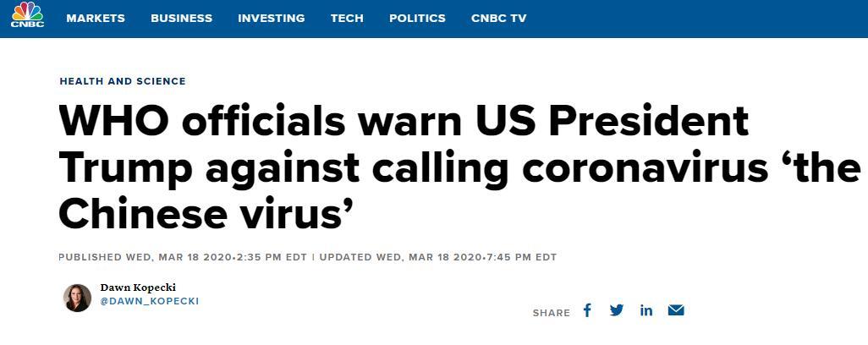Viewport: 868px width, 345px height.
Task: Go to the Business section
Action: [x=181, y=19]
